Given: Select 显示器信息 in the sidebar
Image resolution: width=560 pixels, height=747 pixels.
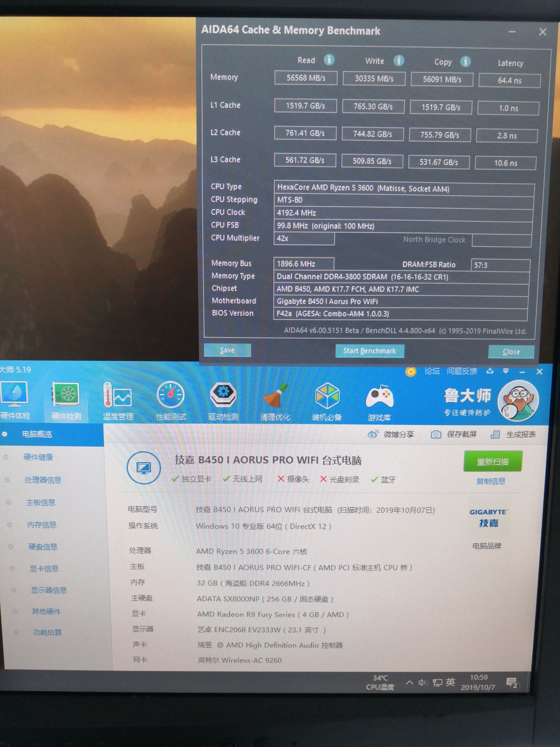Looking at the screenshot, I should tap(49, 590).
